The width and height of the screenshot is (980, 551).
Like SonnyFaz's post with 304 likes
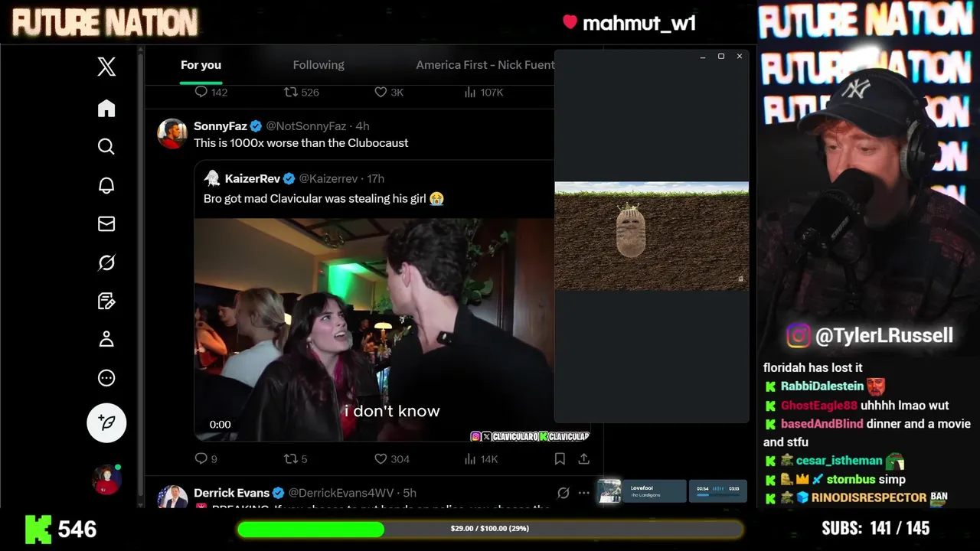tap(391, 458)
